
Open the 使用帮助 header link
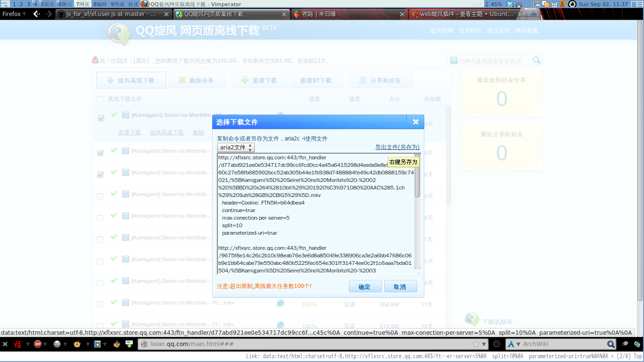(470, 31)
